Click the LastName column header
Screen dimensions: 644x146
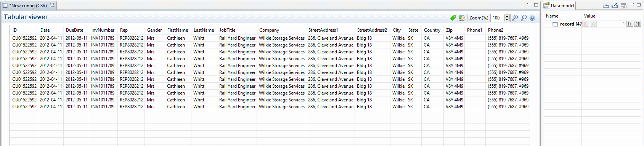tap(204, 30)
